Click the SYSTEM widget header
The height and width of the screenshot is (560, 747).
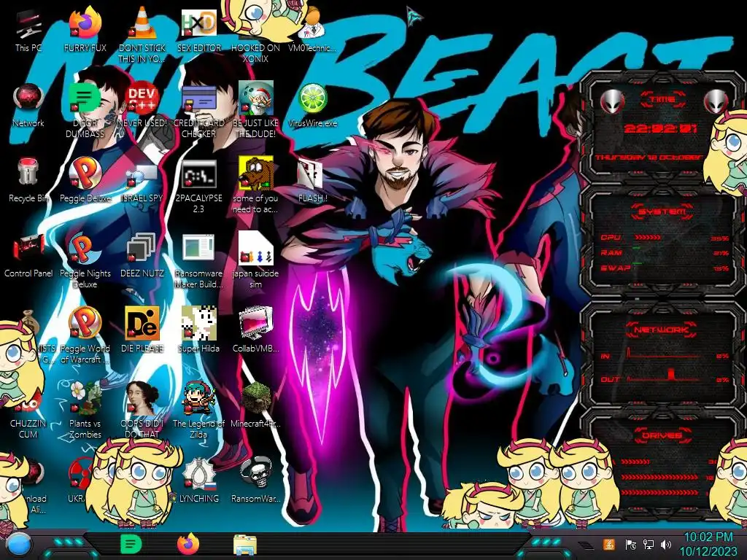(662, 211)
